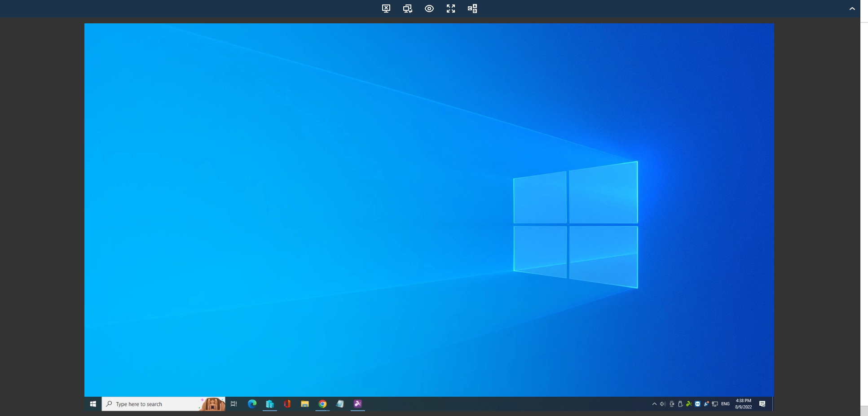This screenshot has height=416, width=868.
Task: Enter full screen mode with arrows icon
Action: [451, 9]
